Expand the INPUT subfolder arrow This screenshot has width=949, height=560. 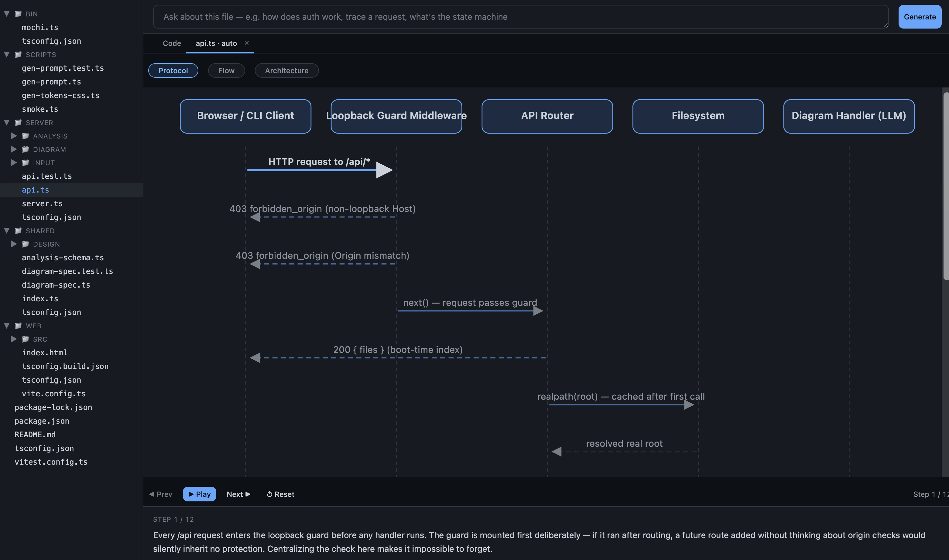(14, 162)
